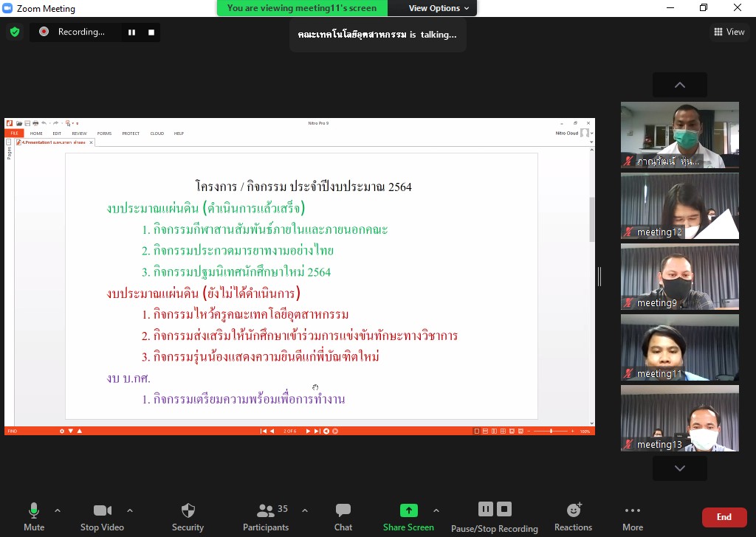
Task: Click the Nitro Pro EDIT tab
Action: pos(57,134)
